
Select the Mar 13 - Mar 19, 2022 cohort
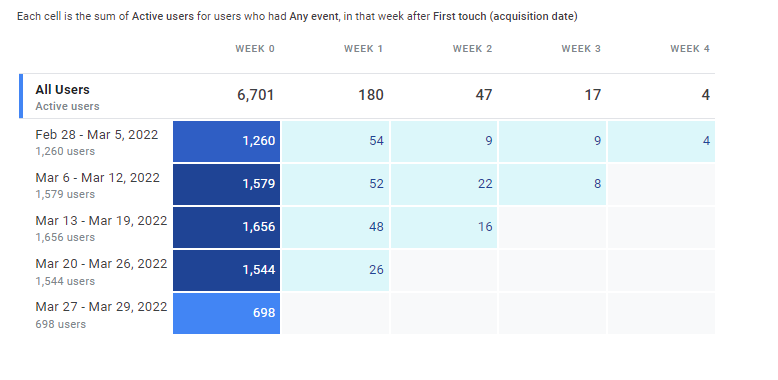pos(101,221)
